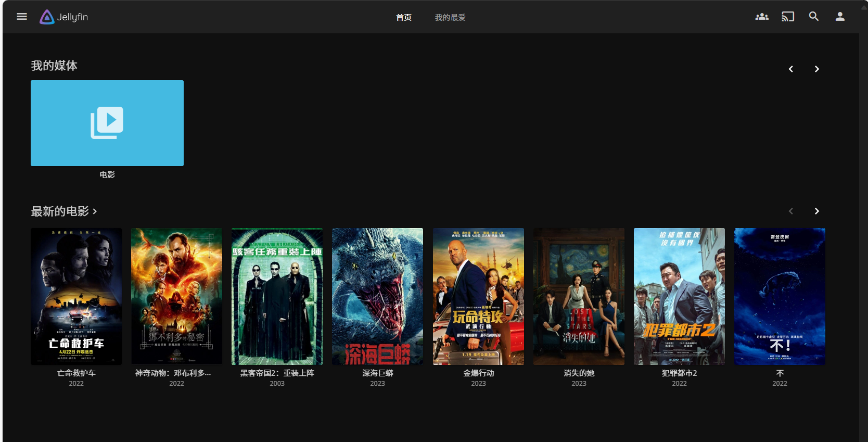Viewport: 868px width, 442px height.
Task: Click the 黑客帝国2：重装上阵 title
Action: (277, 373)
